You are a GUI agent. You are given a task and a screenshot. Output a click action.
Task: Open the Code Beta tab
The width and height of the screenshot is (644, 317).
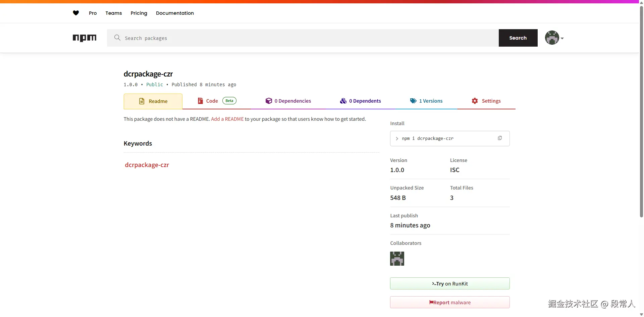click(x=217, y=101)
